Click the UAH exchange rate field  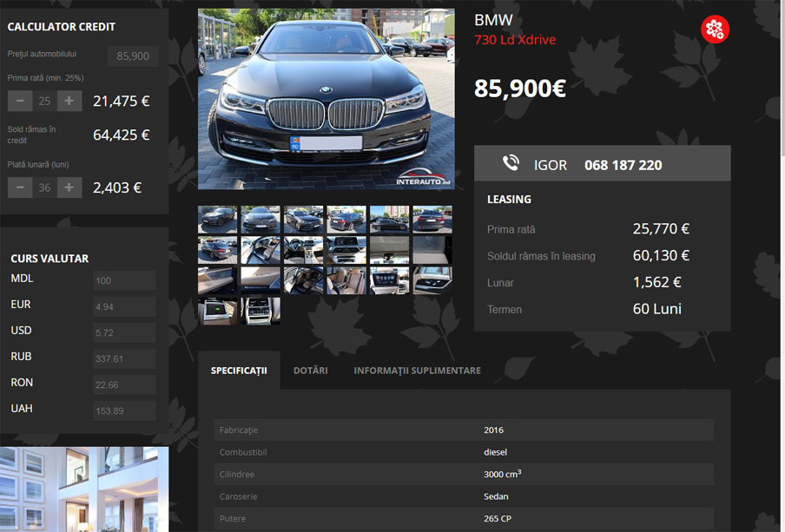pyautogui.click(x=124, y=410)
